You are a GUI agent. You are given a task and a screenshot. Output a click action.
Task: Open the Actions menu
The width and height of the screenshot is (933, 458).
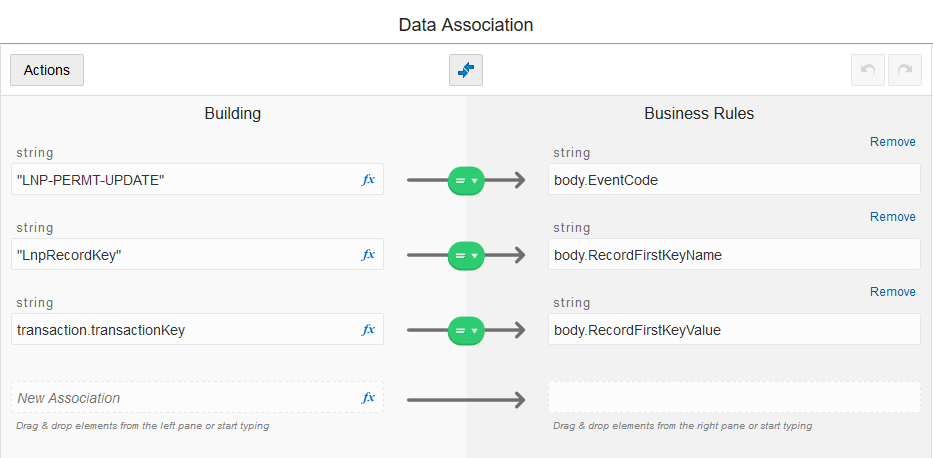pos(47,70)
